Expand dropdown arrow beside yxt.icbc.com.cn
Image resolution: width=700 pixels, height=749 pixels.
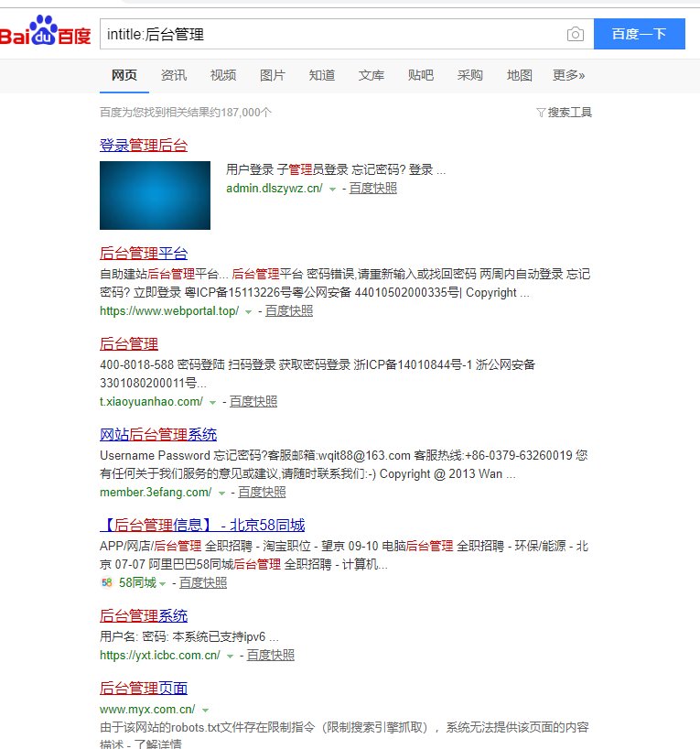(230, 657)
